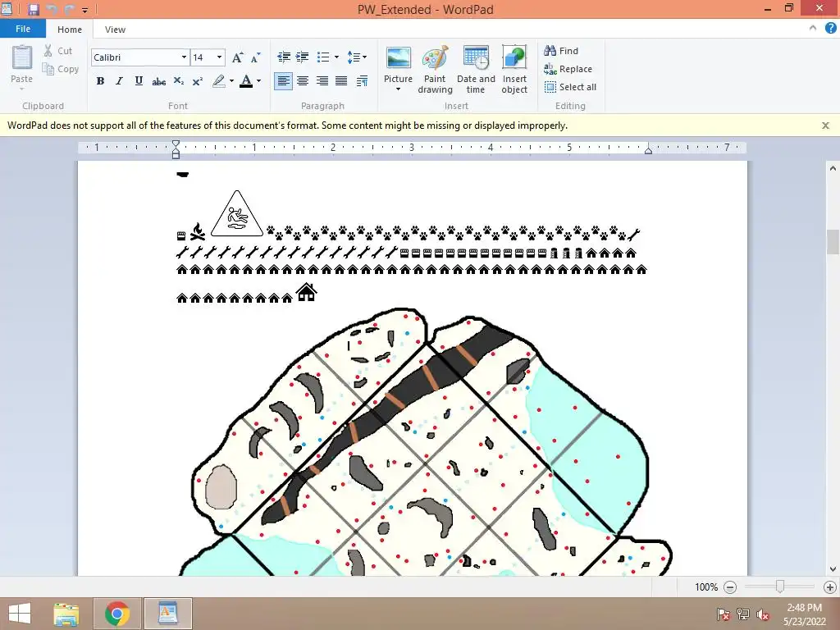Click Insert object icon
The width and height of the screenshot is (840, 630).
click(514, 58)
